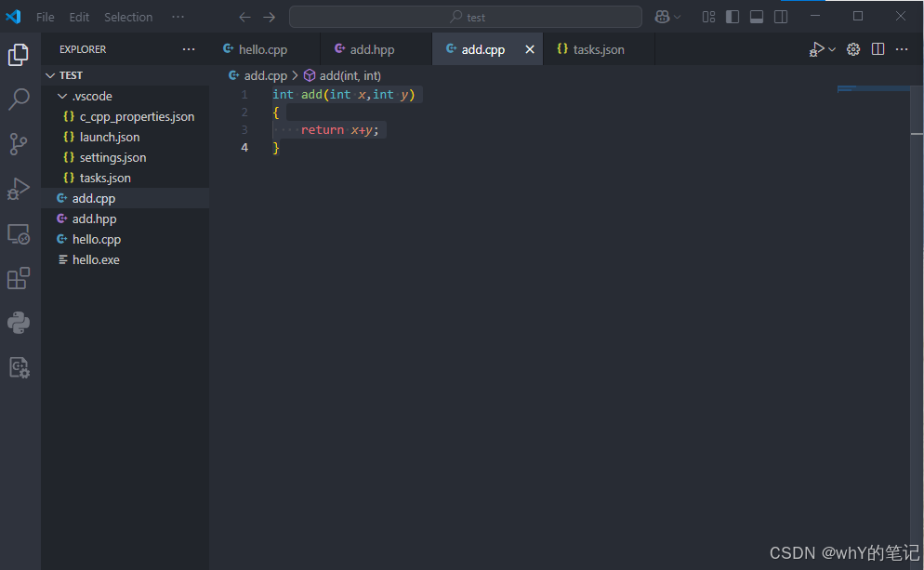Open Explorer Views and More Actions
The height and width of the screenshot is (570, 924).
click(x=189, y=49)
